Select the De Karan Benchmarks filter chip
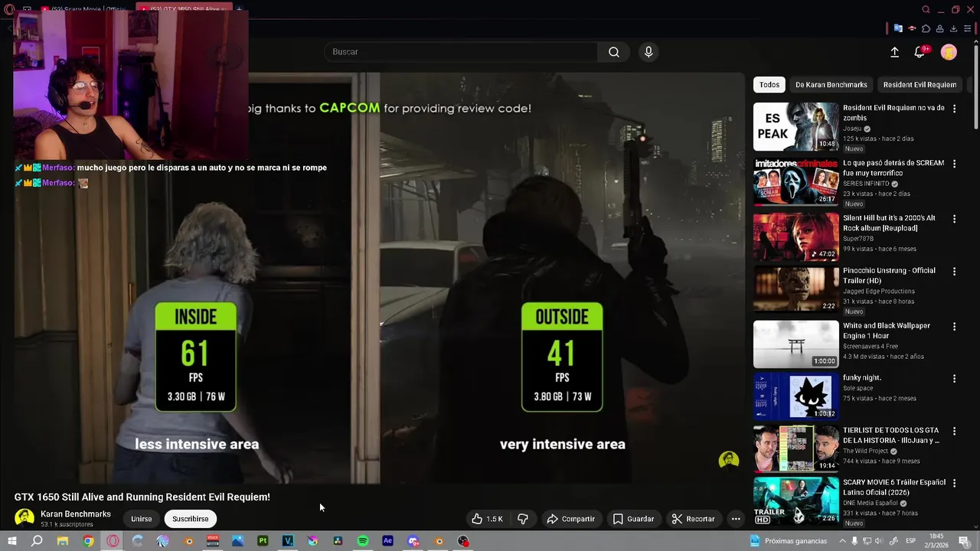The image size is (980, 551). click(831, 85)
